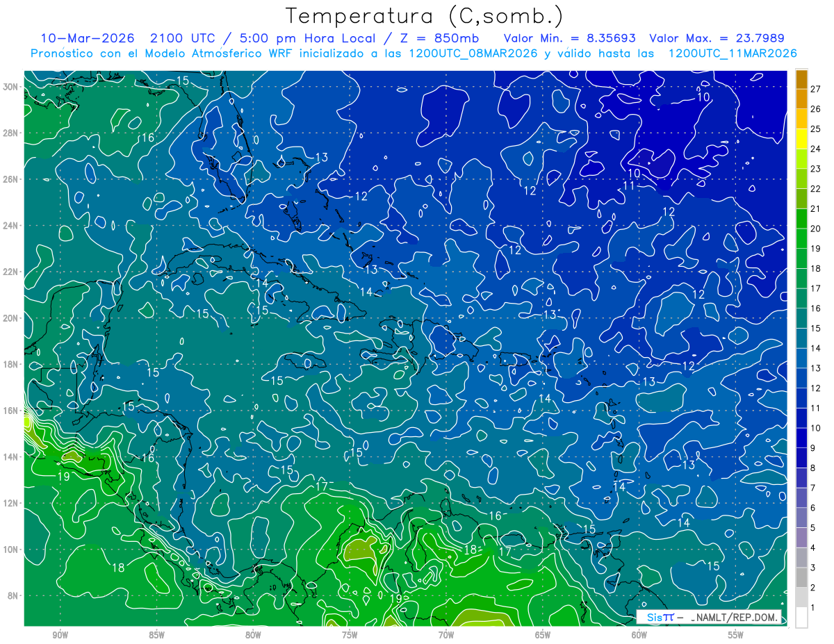Click the date "10-Mar-2026" in the header
Image resolution: width=834 pixels, height=644 pixels.
point(86,38)
